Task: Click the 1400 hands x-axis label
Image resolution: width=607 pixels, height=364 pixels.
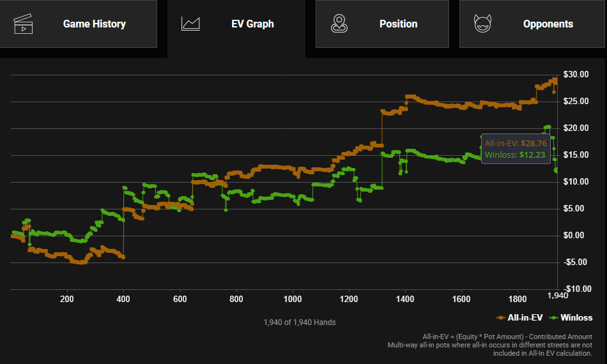Action: [x=405, y=299]
